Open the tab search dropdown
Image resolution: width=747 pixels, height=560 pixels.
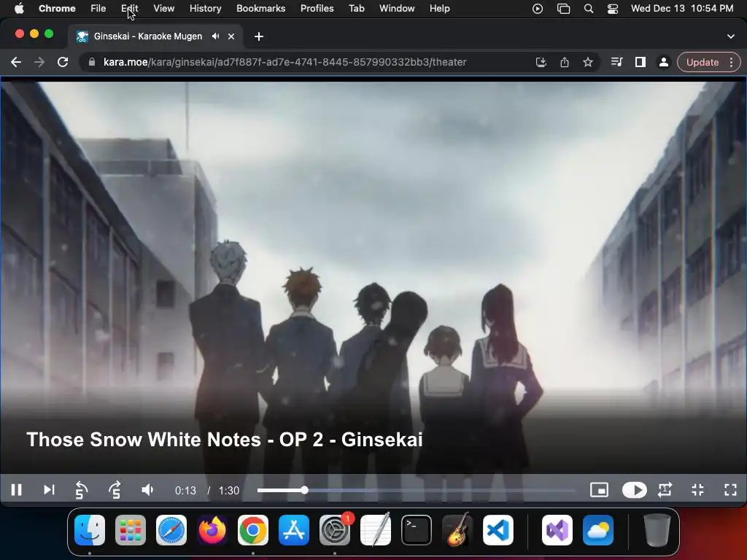[x=731, y=36]
